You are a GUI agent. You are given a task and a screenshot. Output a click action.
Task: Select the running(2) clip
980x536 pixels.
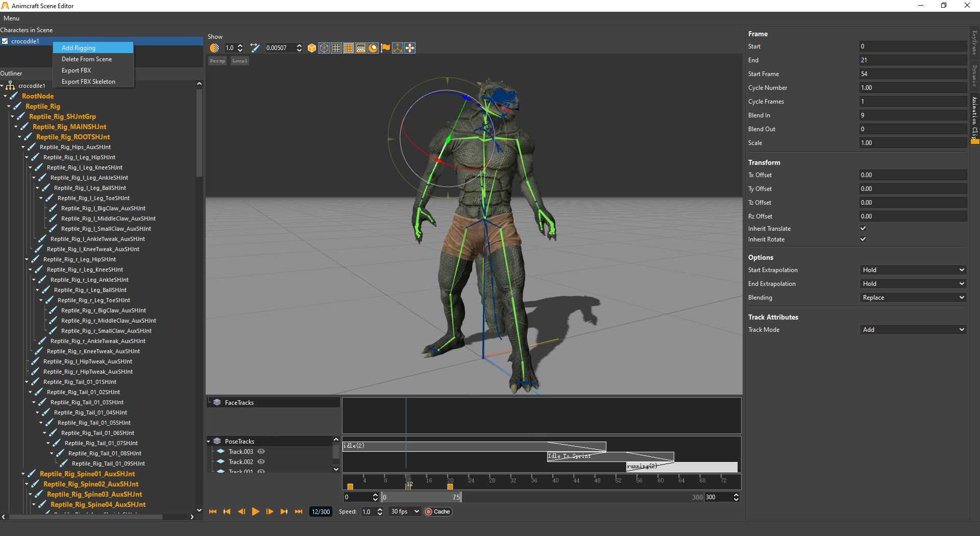coord(682,467)
